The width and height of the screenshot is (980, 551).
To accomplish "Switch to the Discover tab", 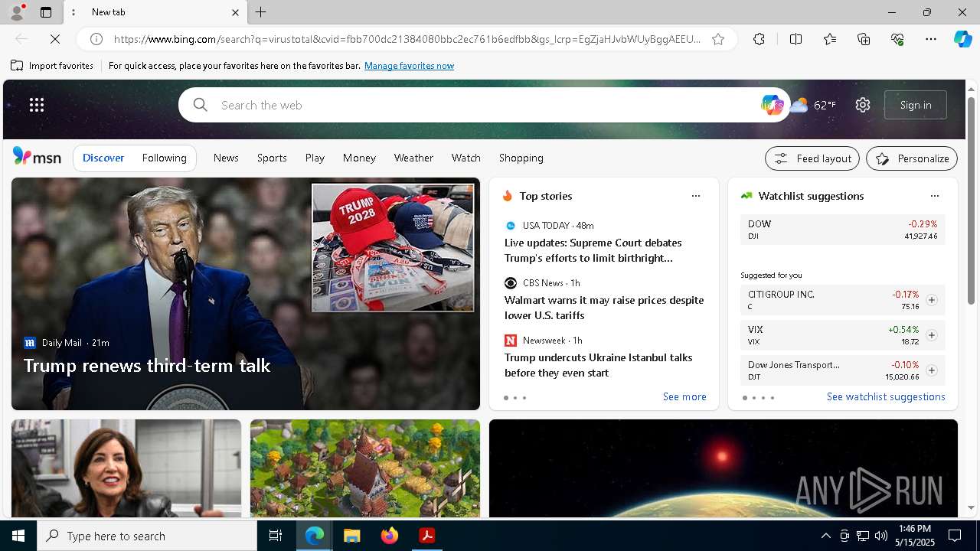I will point(103,158).
